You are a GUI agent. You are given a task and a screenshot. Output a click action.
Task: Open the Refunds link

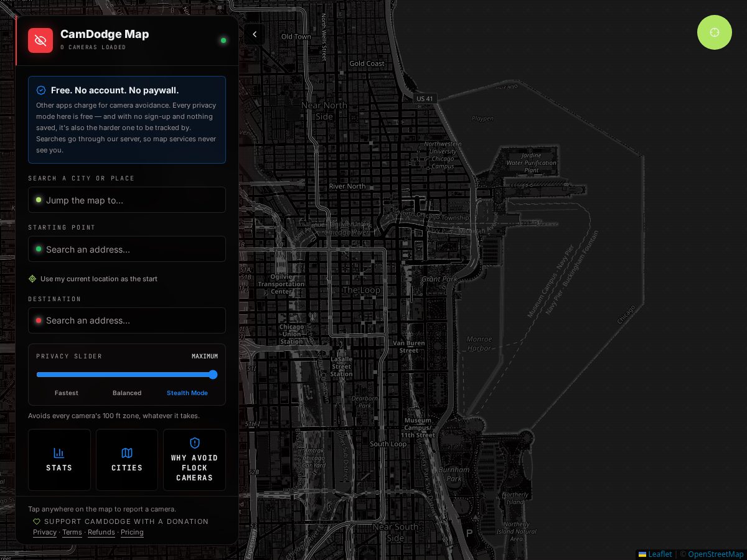click(101, 532)
